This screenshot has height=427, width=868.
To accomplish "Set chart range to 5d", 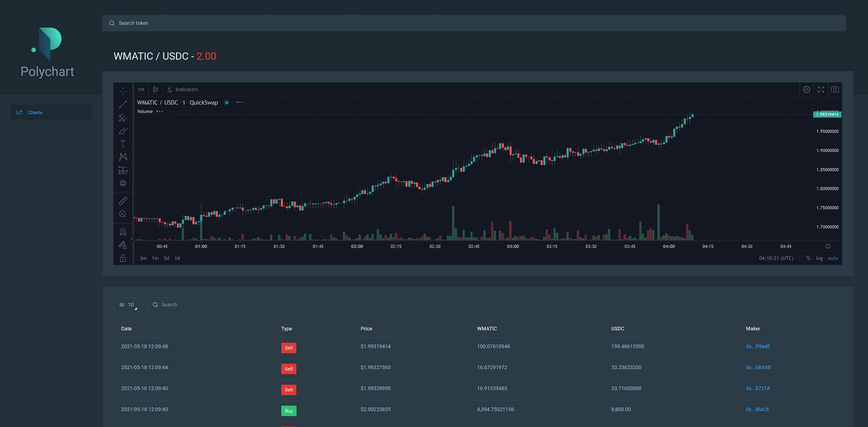I will 166,258.
